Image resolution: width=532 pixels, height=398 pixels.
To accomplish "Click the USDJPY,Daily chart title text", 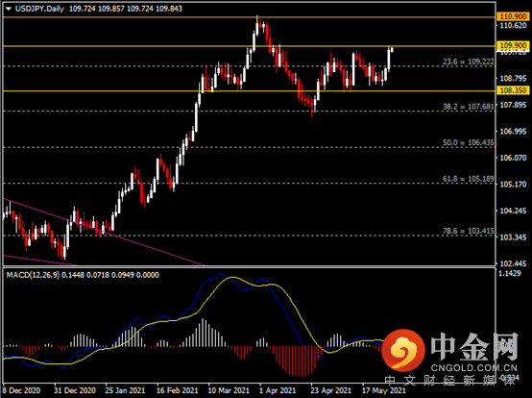I will [39, 9].
